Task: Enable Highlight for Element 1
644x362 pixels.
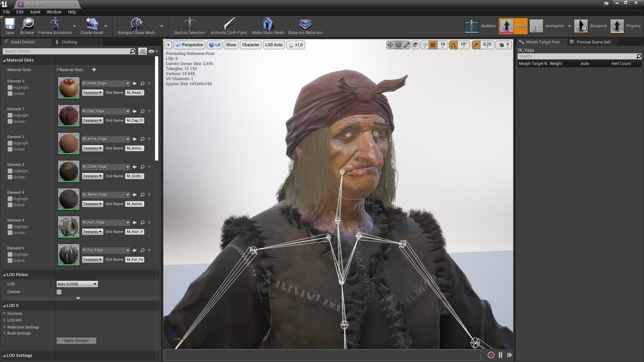Action: tap(10, 115)
